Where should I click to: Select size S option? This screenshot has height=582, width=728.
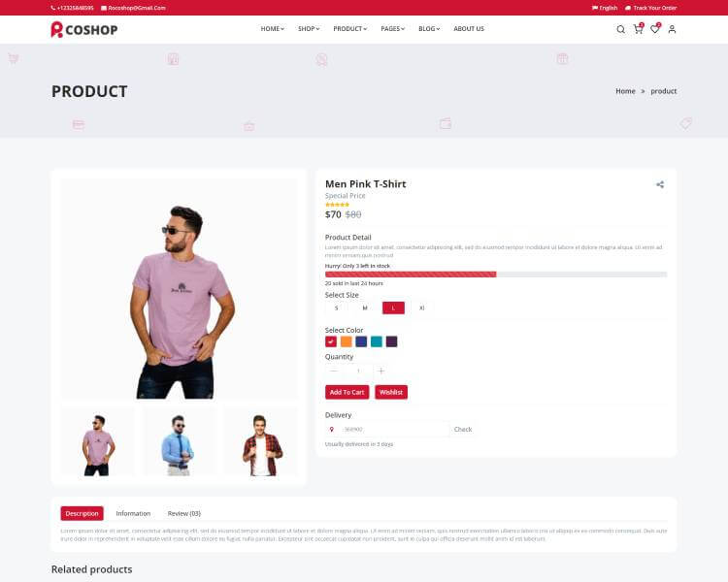[x=337, y=307]
